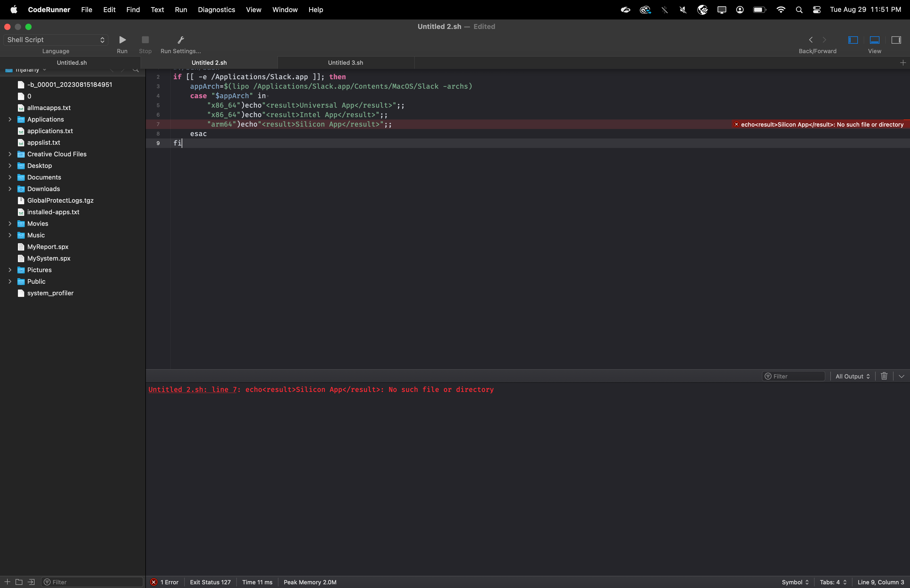Select allmacapps.txt in sidebar
Viewport: 910px width, 588px height.
click(49, 108)
